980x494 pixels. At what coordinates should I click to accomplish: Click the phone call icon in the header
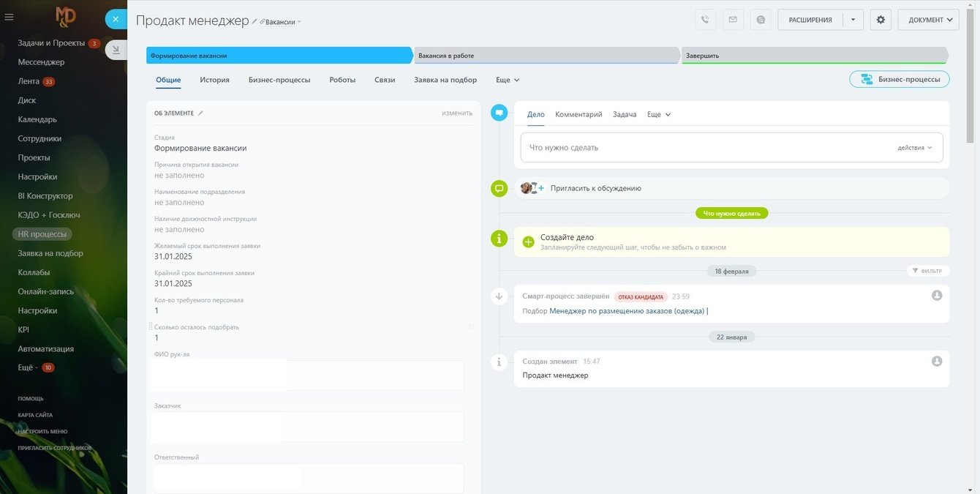pos(705,20)
